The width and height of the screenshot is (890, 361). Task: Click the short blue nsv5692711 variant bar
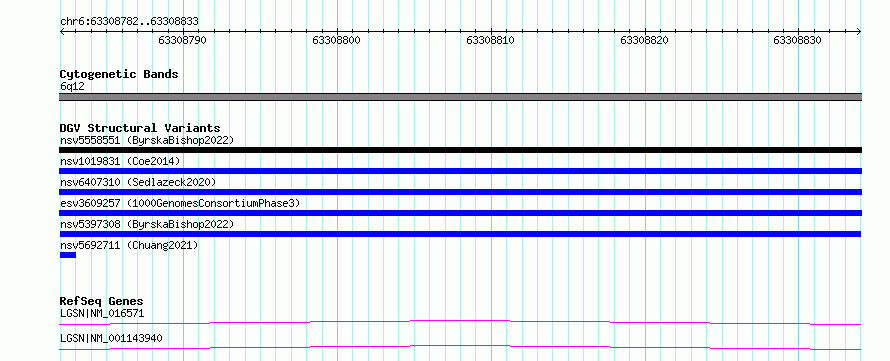click(68, 255)
